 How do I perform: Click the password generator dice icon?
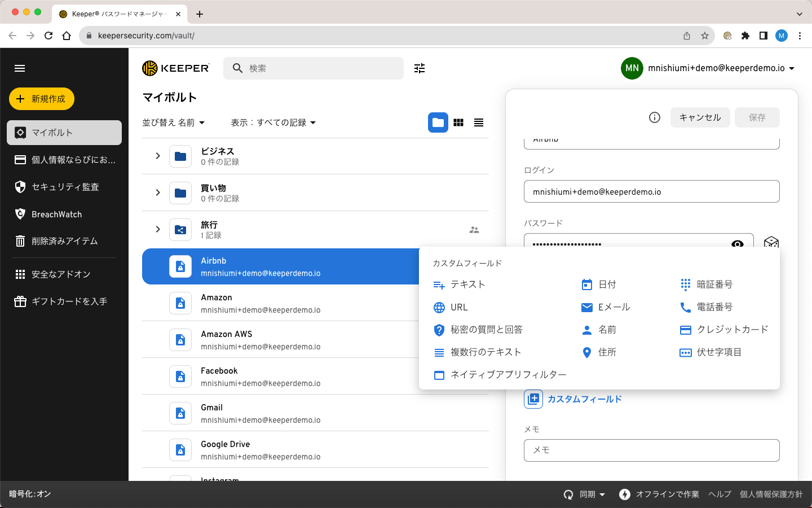point(771,243)
